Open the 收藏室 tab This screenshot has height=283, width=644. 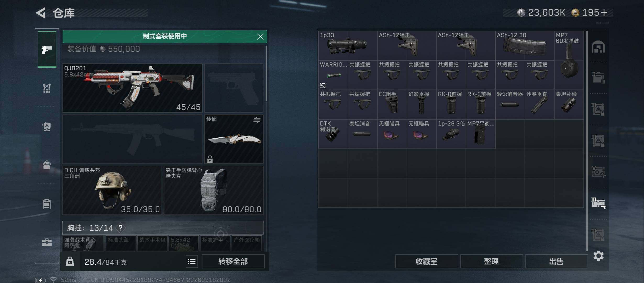(x=426, y=262)
